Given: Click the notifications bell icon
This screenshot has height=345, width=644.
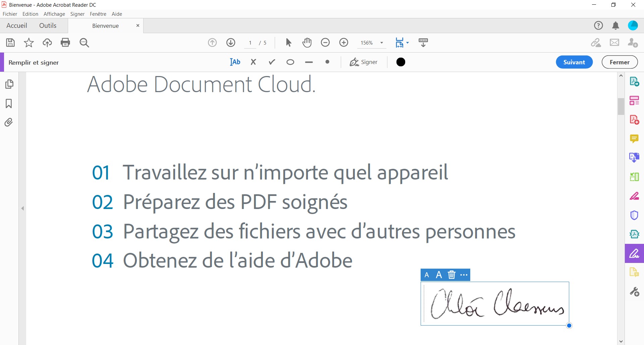Looking at the screenshot, I should pos(615,26).
